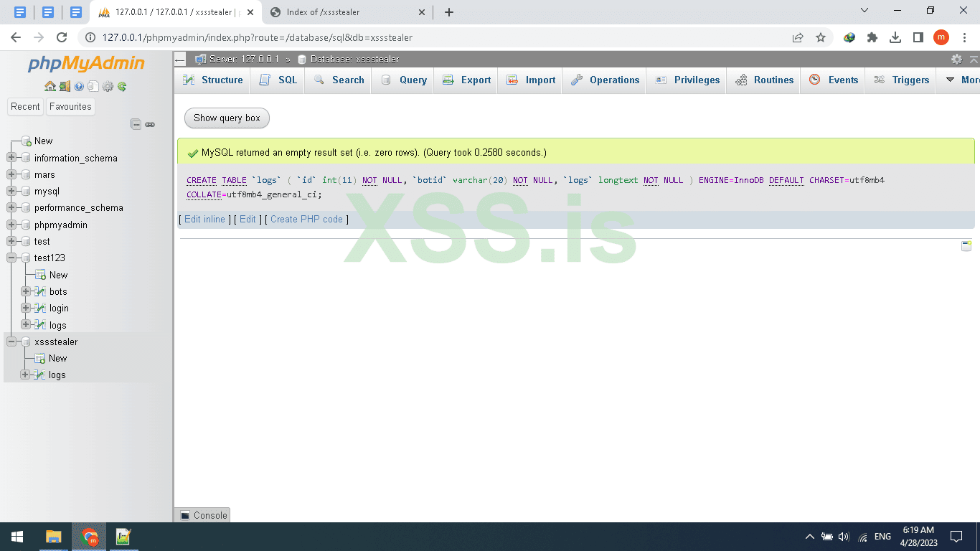Click Database: xssstealer breadcrumb link
The width and height of the screenshot is (980, 551).
354,60
